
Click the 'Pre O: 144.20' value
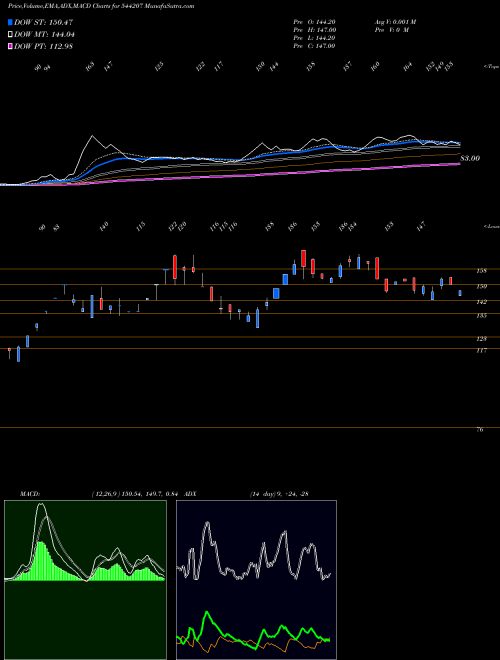314,22
